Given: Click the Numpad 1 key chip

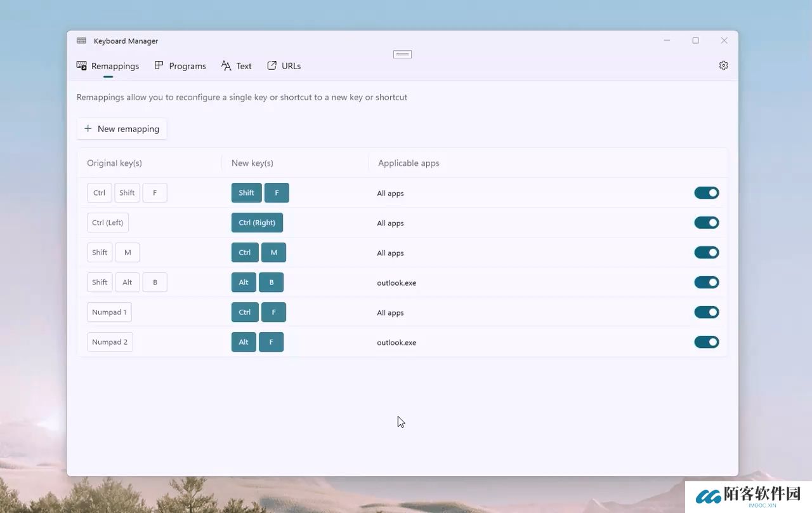Looking at the screenshot, I should tap(109, 312).
